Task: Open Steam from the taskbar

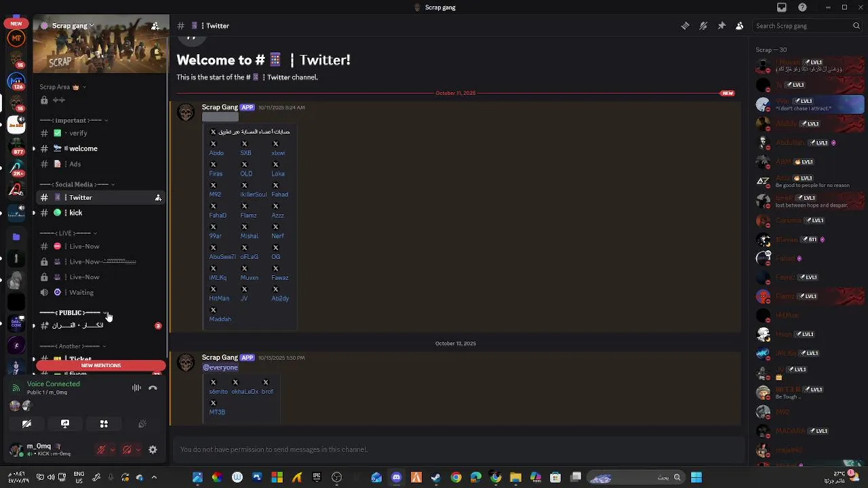Action: coord(435,478)
